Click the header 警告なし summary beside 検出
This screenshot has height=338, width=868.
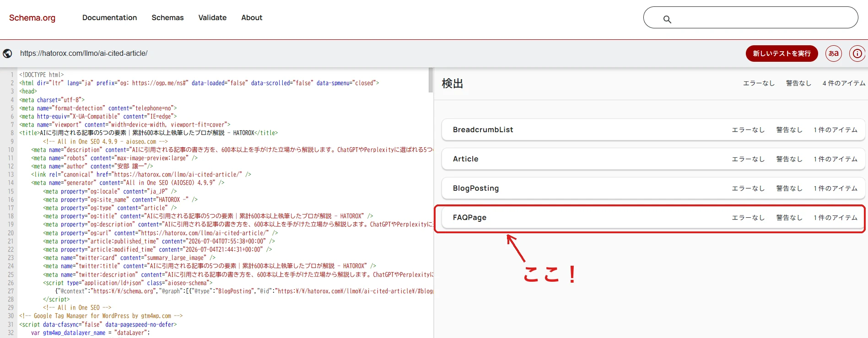pyautogui.click(x=798, y=83)
